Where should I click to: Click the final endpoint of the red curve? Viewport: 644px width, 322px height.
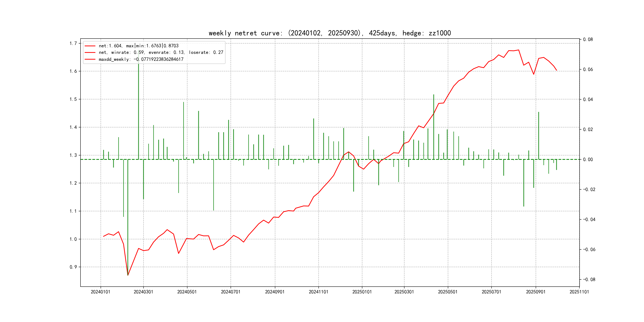click(557, 70)
